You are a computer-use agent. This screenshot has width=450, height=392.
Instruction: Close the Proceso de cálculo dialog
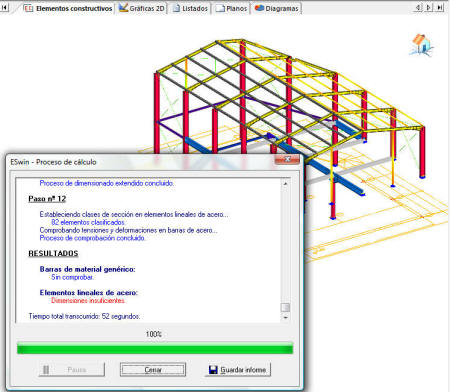[x=287, y=159]
